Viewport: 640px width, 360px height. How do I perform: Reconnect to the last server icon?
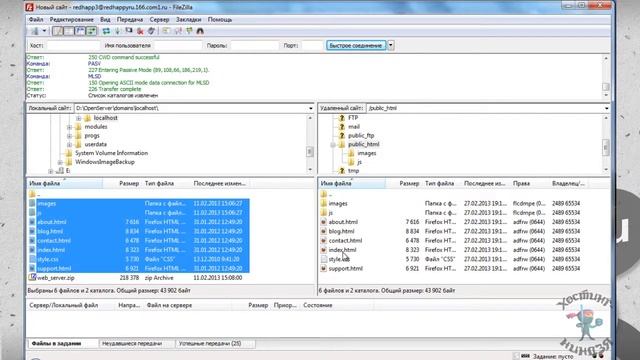point(151,31)
